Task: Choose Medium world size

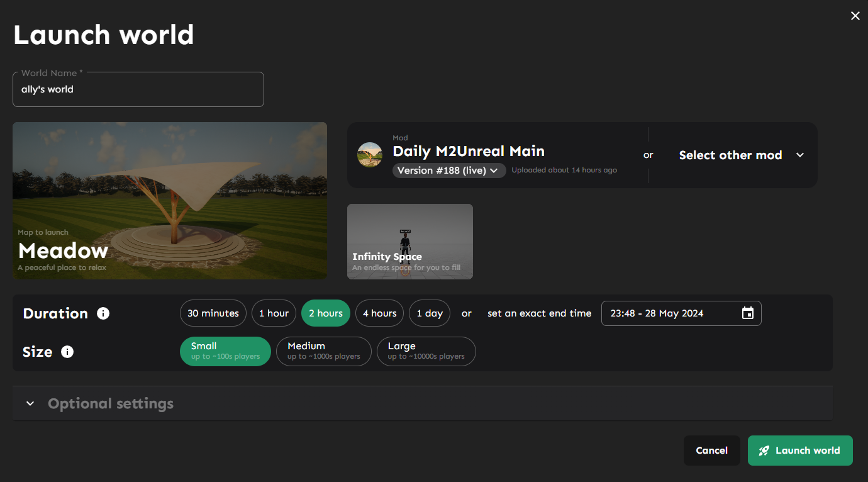Action: [323, 351]
